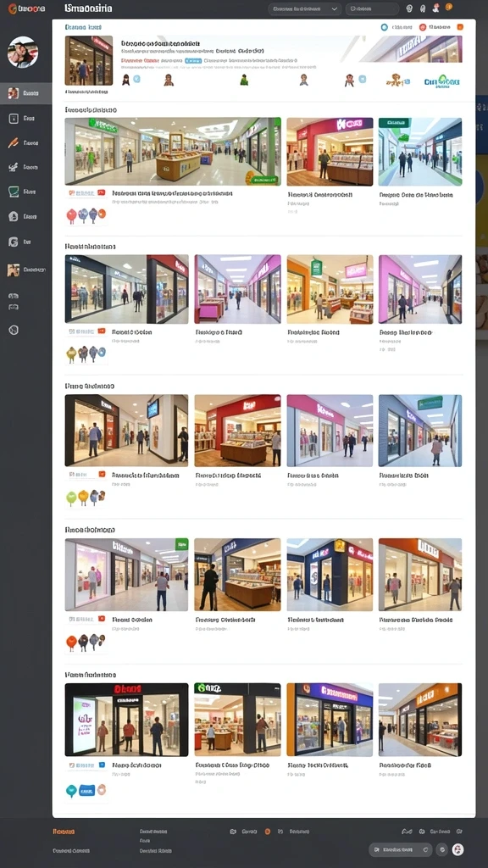
Task: Click inside the top bar search field
Action: [x=373, y=8]
